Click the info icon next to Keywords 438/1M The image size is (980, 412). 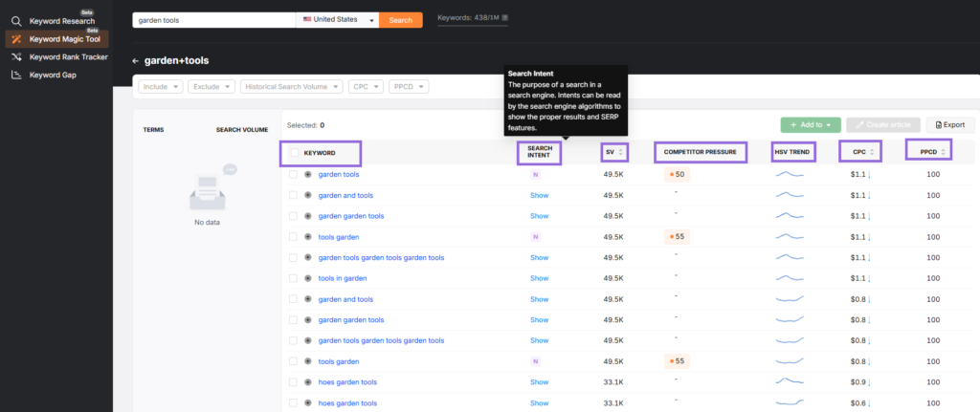tap(505, 19)
